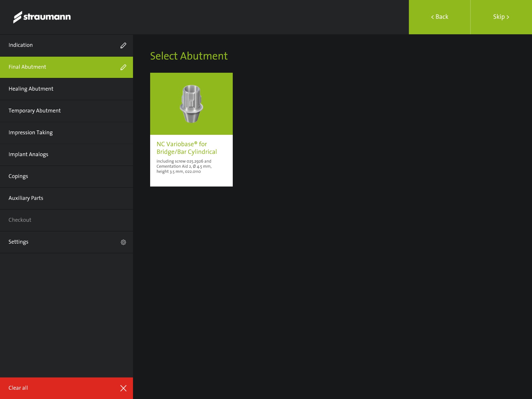Open the Healing Abutment menu item
Viewport: 532px width, 399px height.
66,89
